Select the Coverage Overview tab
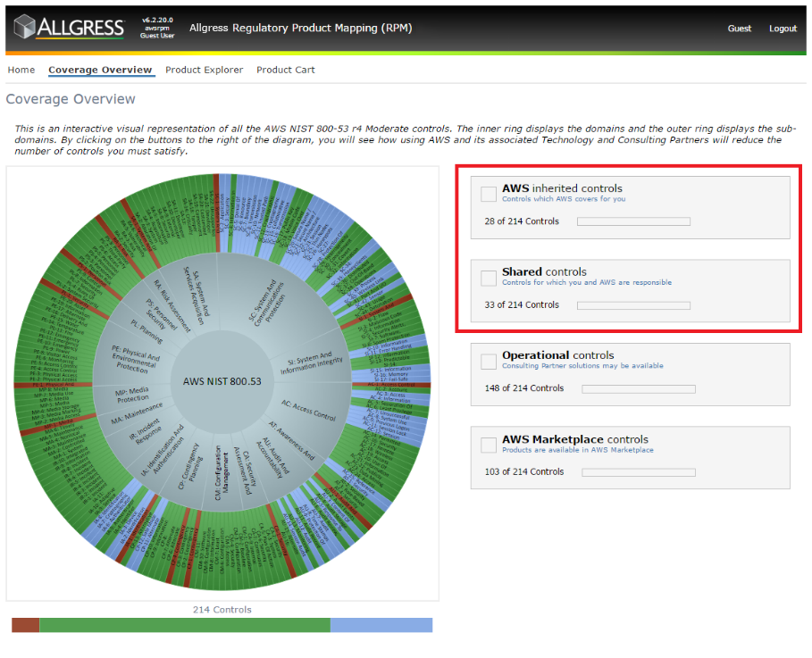 (x=100, y=70)
